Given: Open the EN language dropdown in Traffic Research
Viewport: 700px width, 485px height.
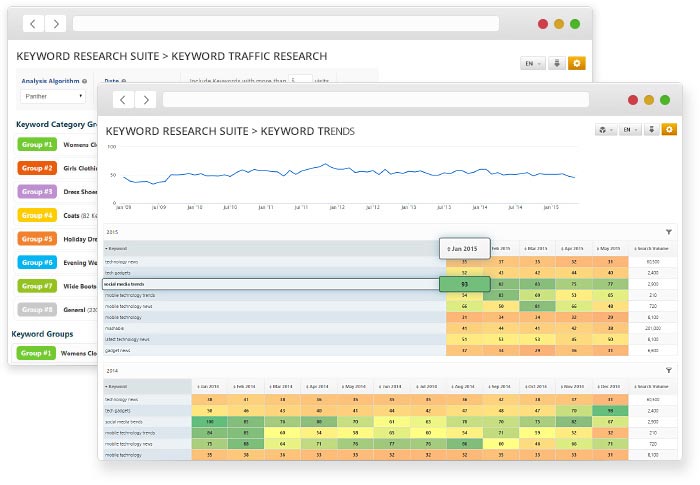Looking at the screenshot, I should pos(533,63).
